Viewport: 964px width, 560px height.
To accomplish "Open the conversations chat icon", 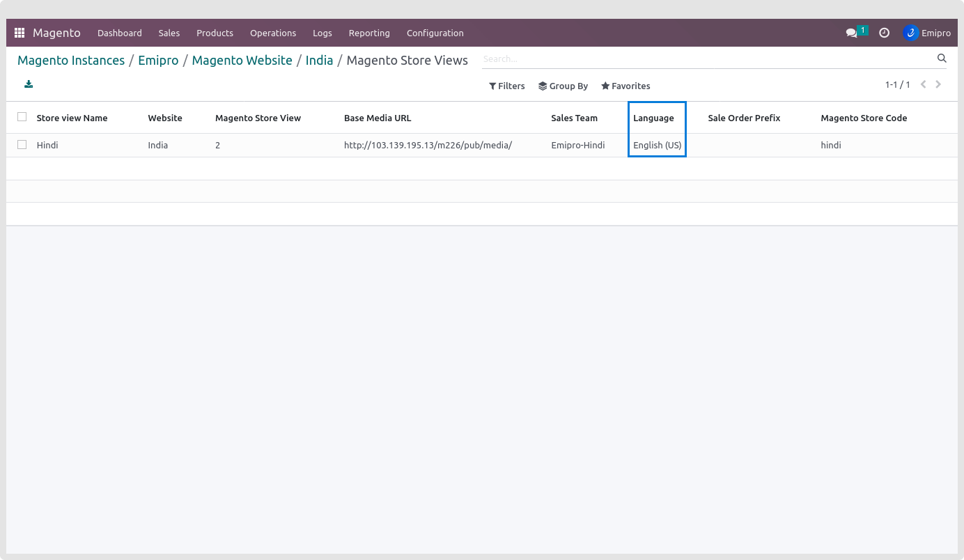I will (851, 33).
